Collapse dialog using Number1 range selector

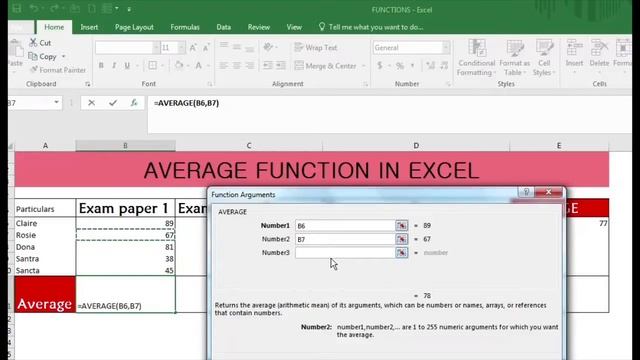pos(402,226)
